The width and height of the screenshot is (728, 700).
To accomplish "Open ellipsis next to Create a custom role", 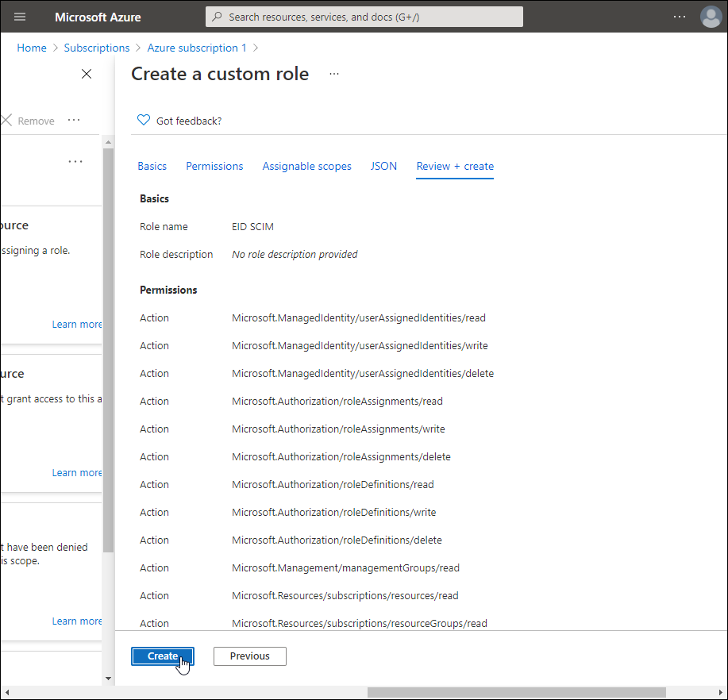I will pyautogui.click(x=334, y=74).
